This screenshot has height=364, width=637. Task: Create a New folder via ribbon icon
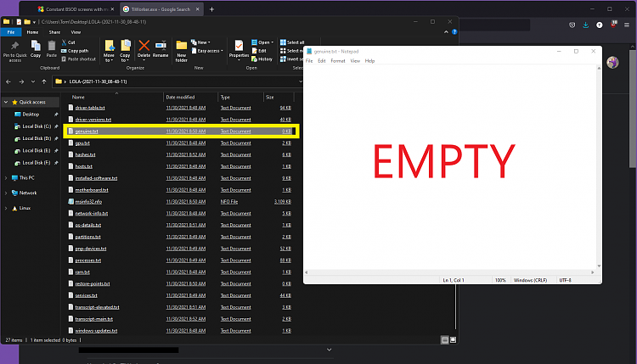[182, 45]
